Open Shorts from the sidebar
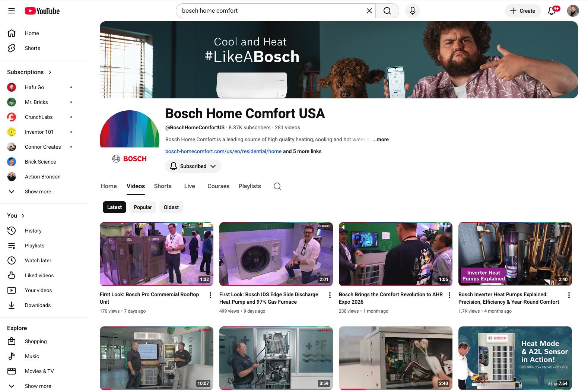The height and width of the screenshot is (392, 588). pyautogui.click(x=44, y=48)
